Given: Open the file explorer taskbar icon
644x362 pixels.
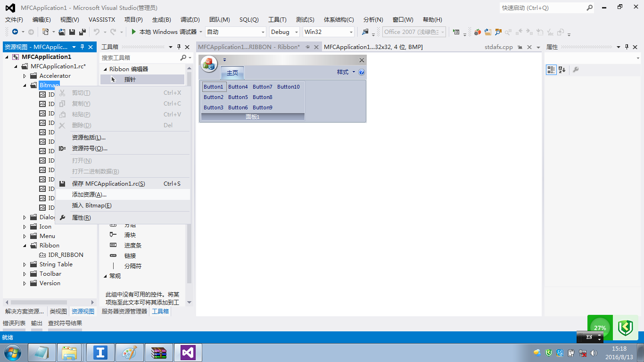Looking at the screenshot, I should point(70,353).
